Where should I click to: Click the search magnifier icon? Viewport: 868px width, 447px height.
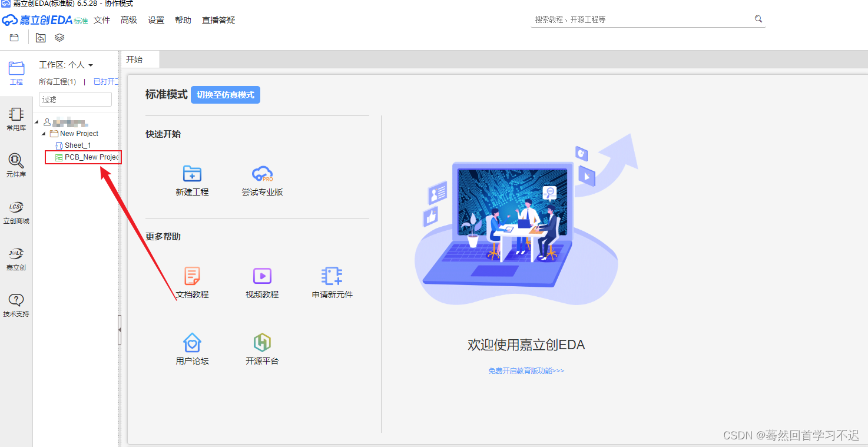click(x=758, y=19)
